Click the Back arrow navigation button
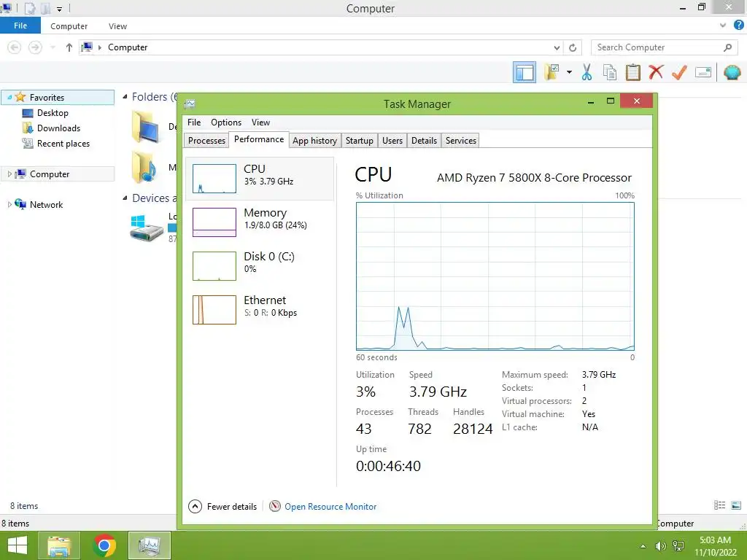This screenshot has height=560, width=747. coord(15,47)
